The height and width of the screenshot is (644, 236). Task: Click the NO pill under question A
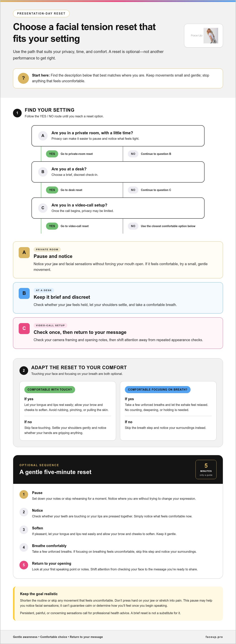point(133,154)
